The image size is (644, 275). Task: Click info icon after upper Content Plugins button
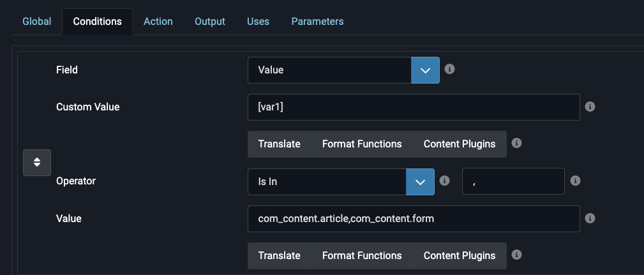pyautogui.click(x=517, y=144)
